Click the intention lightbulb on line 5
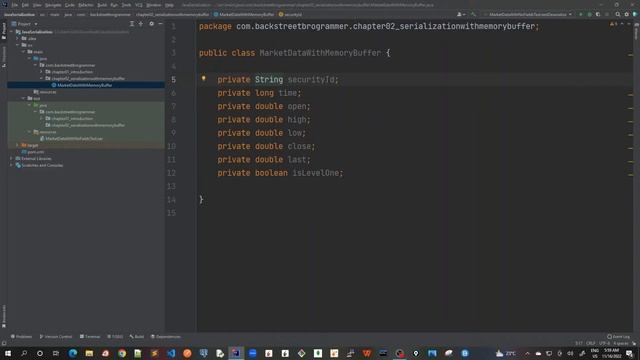 [x=204, y=78]
